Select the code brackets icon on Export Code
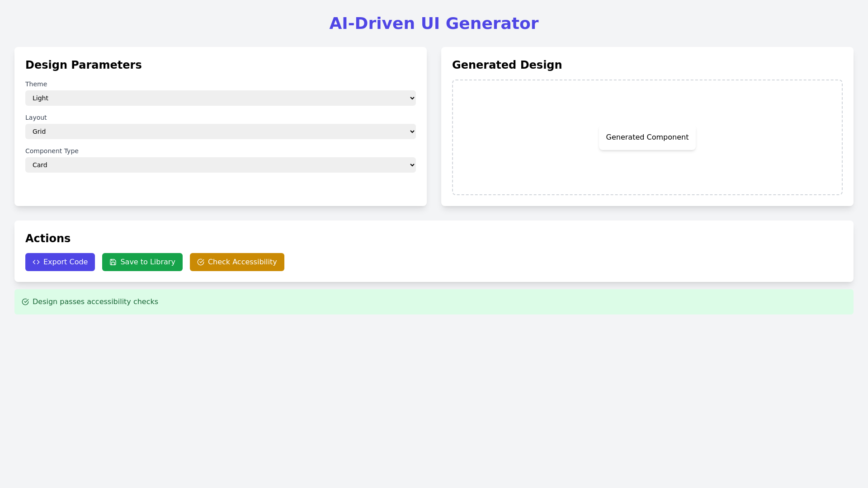 [36, 262]
